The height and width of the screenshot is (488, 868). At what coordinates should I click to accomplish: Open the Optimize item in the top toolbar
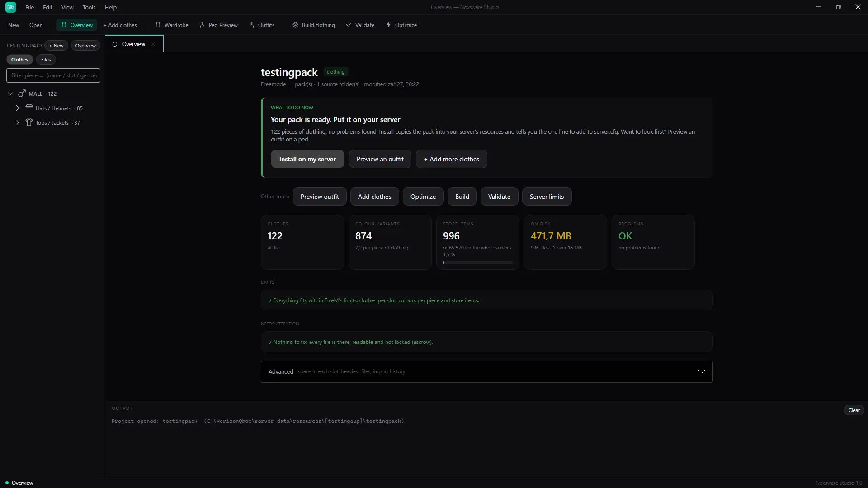[401, 25]
